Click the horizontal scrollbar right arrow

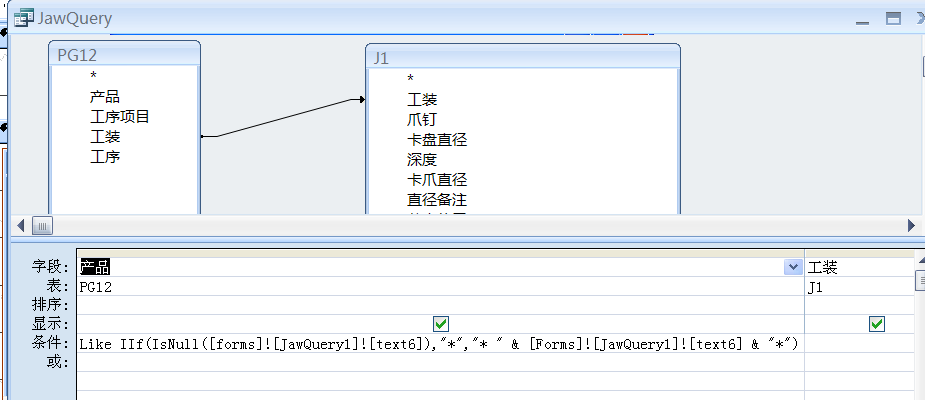910,225
